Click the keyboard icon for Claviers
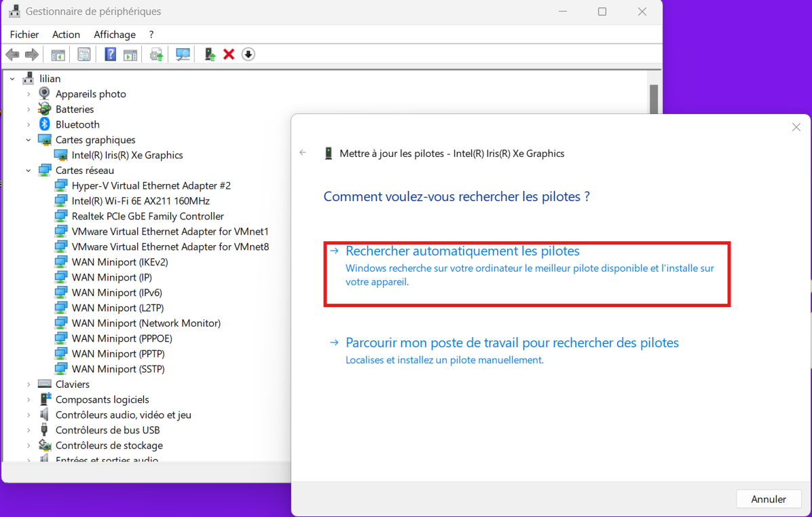The width and height of the screenshot is (812, 517). [45, 385]
